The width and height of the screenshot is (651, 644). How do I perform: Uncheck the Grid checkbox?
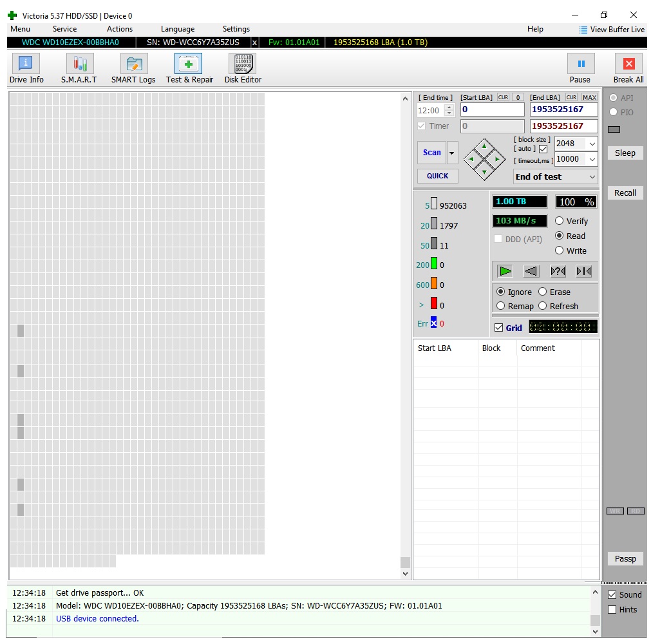coord(498,328)
